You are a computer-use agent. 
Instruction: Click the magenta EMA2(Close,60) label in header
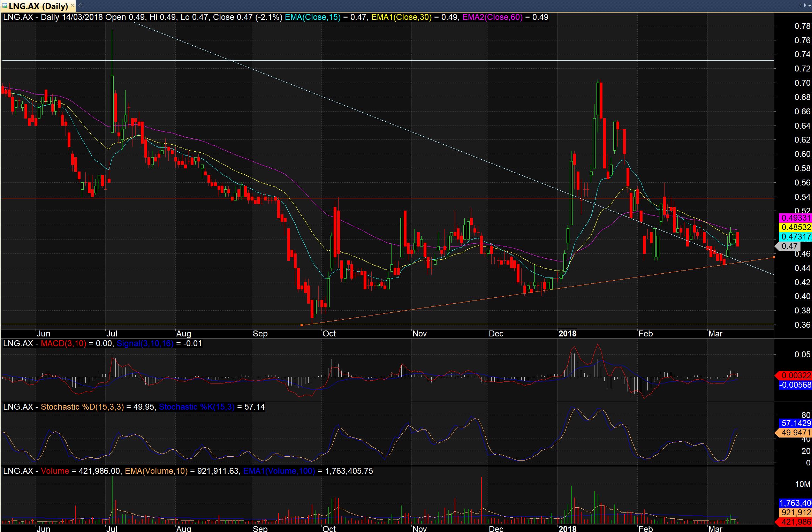click(492, 17)
